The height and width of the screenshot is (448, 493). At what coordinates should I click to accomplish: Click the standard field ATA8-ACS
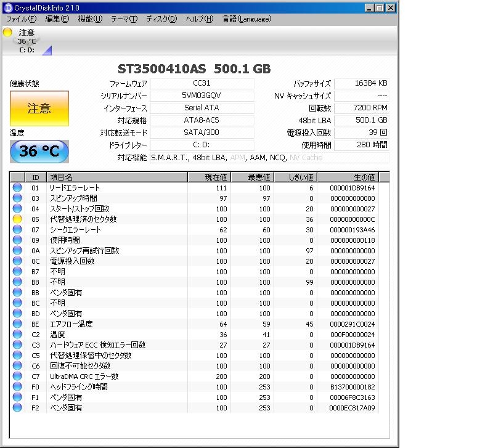[202, 120]
